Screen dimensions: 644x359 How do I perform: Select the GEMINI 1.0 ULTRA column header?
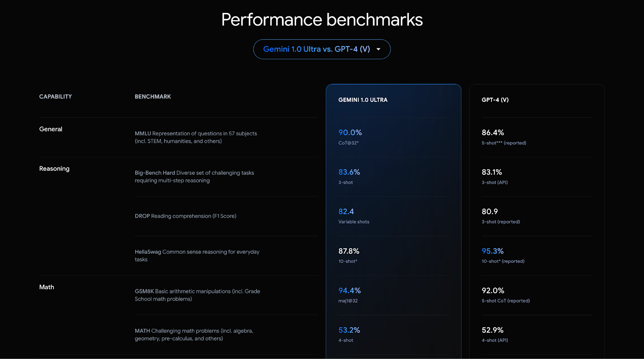coord(363,100)
